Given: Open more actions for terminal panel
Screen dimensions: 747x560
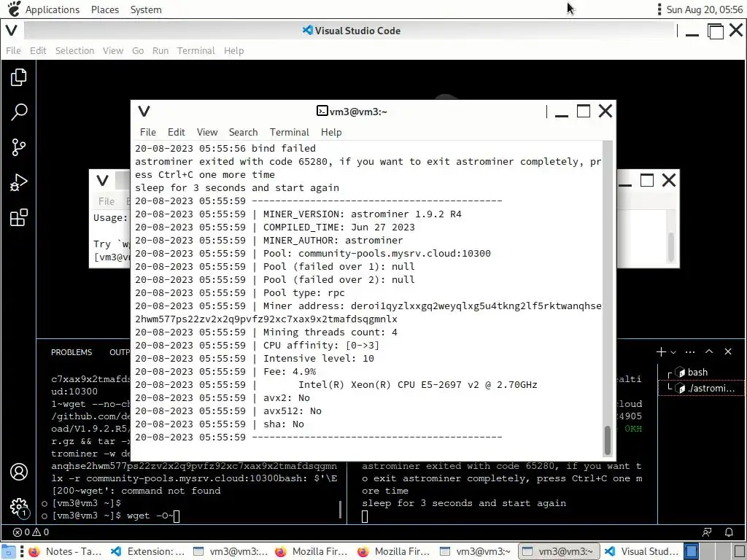Looking at the screenshot, I should (x=690, y=352).
